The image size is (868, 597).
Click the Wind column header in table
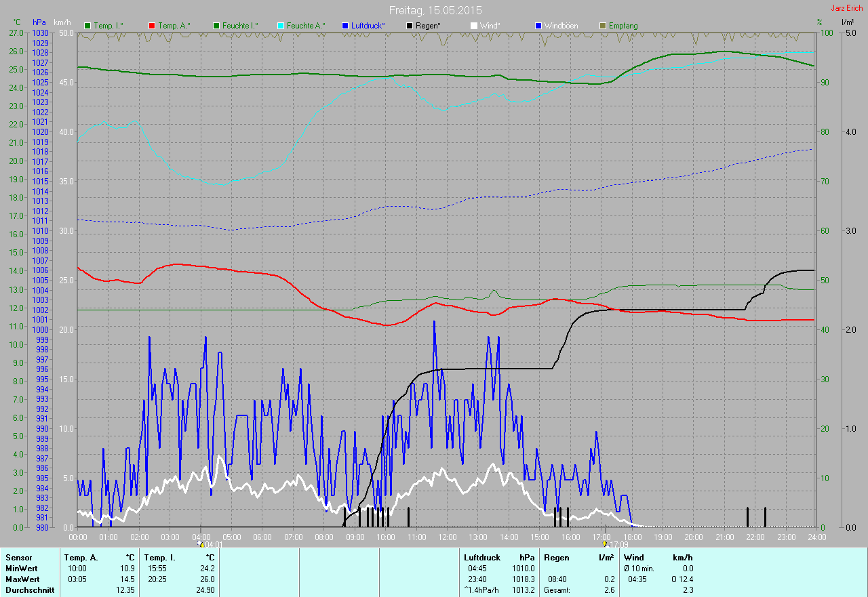point(633,558)
